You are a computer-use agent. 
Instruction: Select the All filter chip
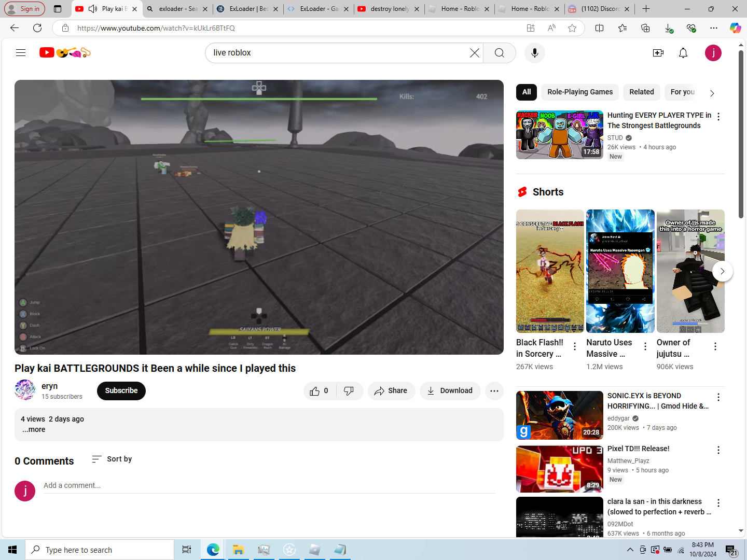527,92
